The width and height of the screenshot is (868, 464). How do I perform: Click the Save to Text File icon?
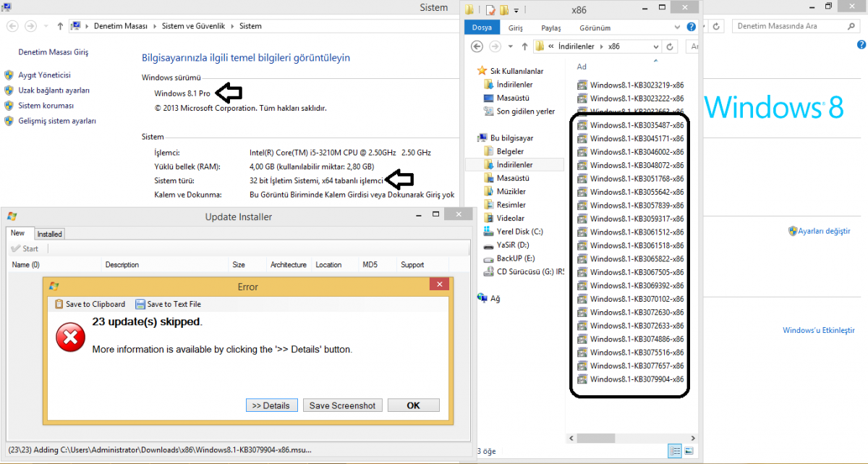coord(140,304)
